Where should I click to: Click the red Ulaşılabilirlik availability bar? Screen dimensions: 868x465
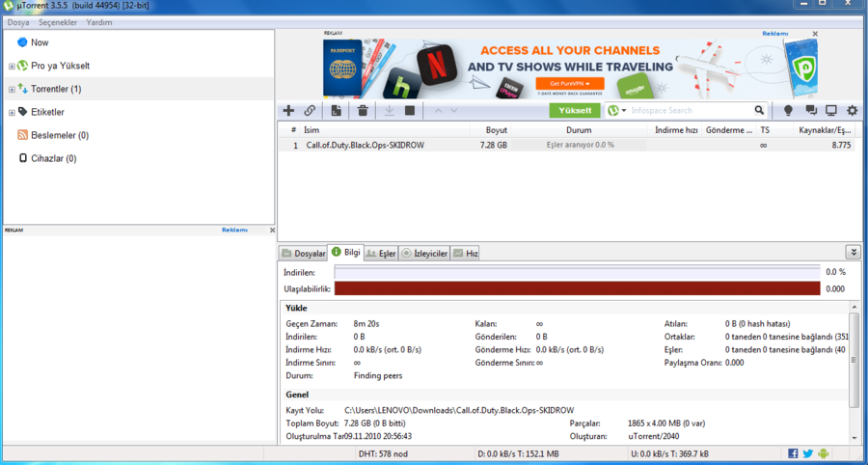[x=578, y=289]
